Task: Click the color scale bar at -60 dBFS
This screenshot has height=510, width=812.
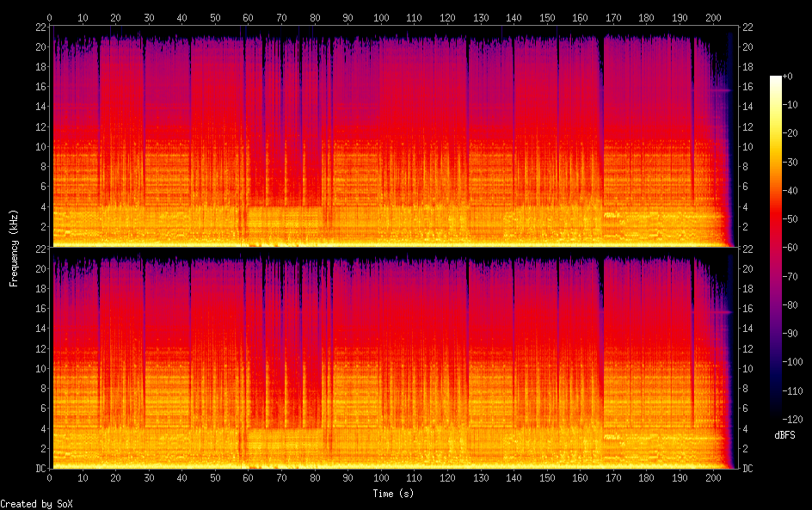Action: (776, 249)
